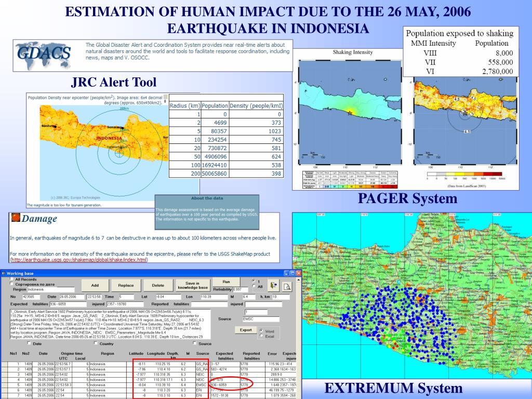Viewport: 532px width, 399px height.
Task: Choose Excel export format radio
Action: pos(261,336)
